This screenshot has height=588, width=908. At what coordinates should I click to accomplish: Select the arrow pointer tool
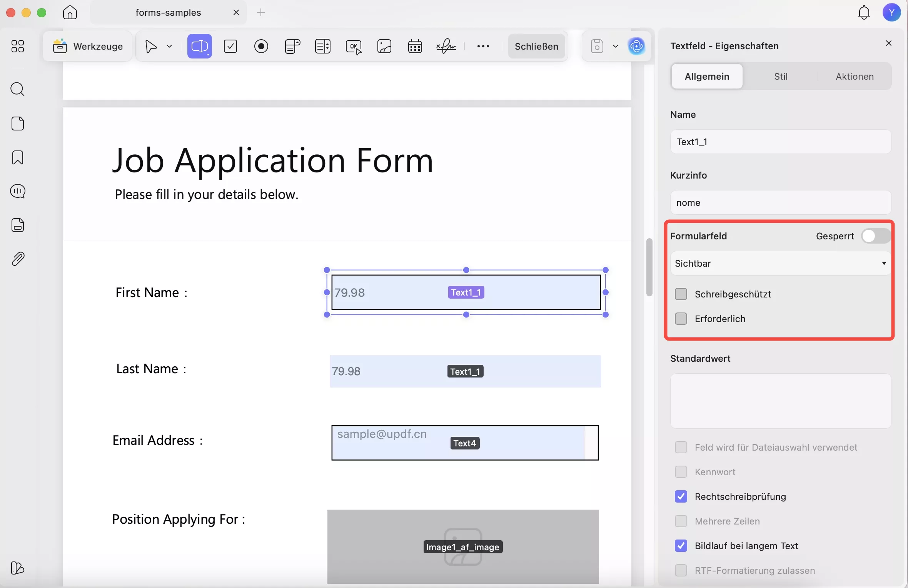click(x=151, y=46)
